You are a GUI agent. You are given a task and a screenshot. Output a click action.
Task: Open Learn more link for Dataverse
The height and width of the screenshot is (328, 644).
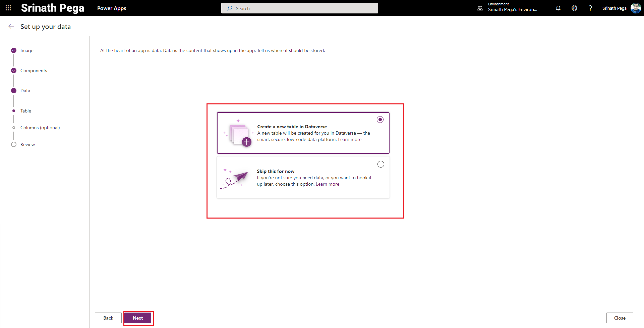click(350, 140)
